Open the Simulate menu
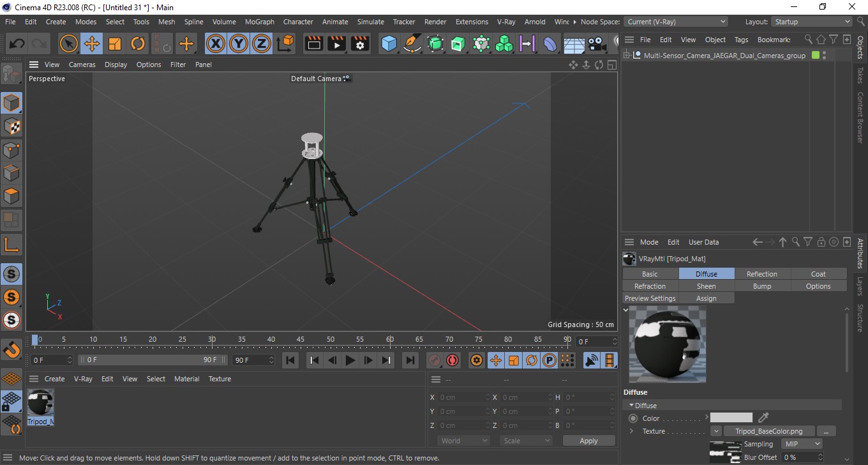This screenshot has height=465, width=868. [371, 22]
